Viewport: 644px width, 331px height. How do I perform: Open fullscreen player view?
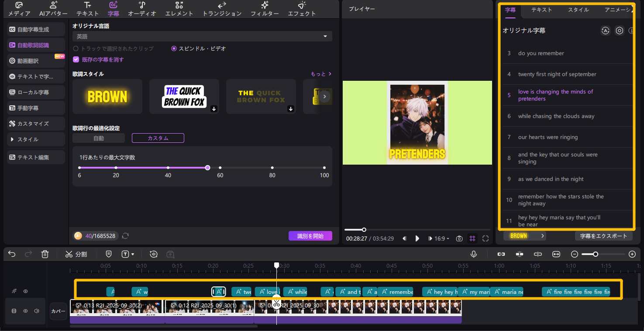click(x=486, y=238)
